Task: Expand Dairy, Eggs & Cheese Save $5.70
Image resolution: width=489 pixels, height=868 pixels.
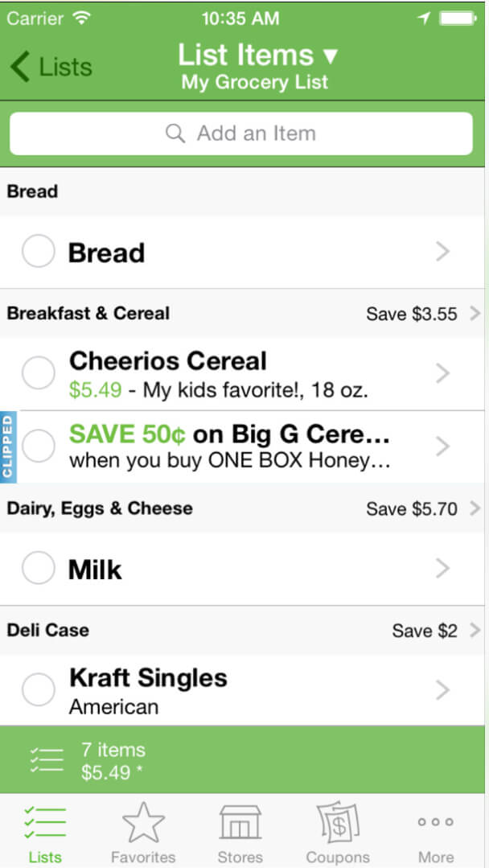Action: click(x=475, y=508)
